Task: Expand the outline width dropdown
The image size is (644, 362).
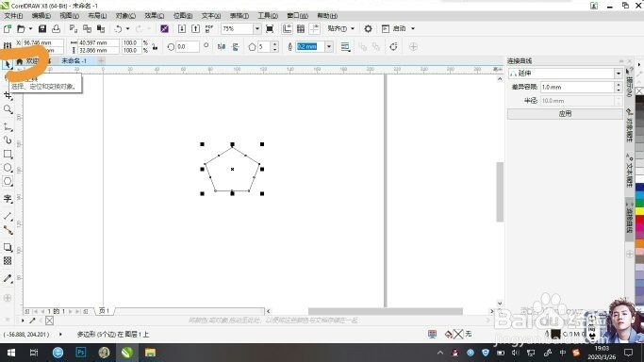Action: coord(329,47)
